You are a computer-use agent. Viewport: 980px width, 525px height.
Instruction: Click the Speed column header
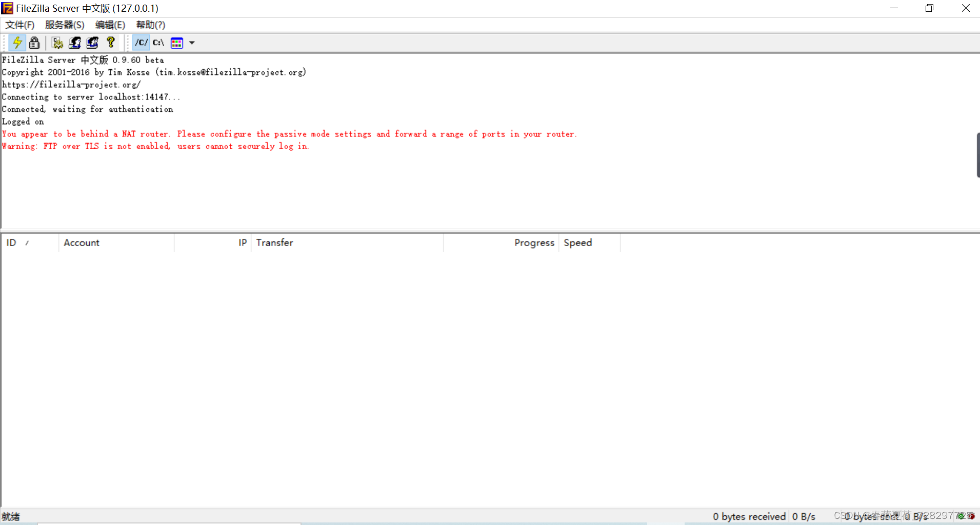[x=589, y=243]
